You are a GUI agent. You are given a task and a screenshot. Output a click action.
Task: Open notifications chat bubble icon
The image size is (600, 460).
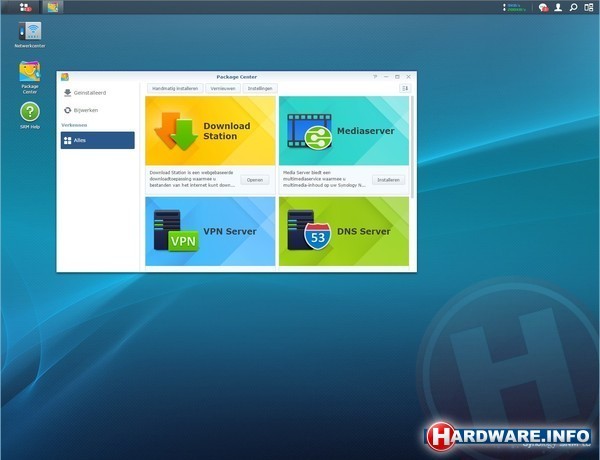pos(543,7)
